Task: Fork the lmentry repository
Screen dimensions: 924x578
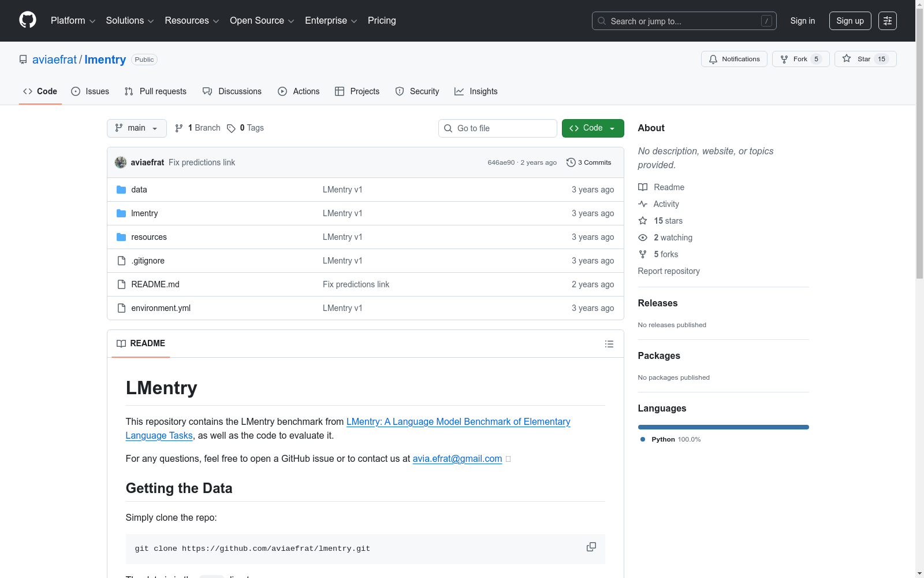Action: 800,59
